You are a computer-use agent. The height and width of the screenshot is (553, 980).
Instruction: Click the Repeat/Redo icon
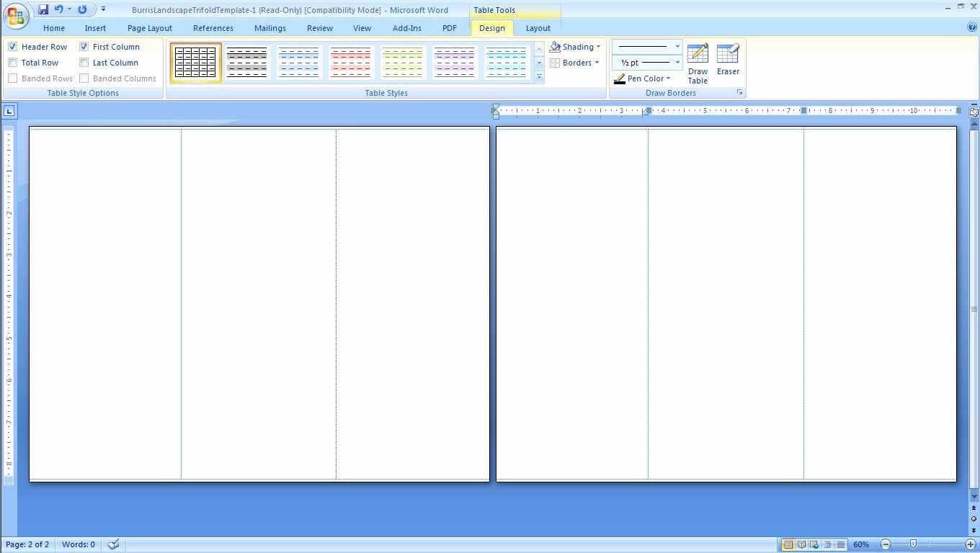pos(82,9)
